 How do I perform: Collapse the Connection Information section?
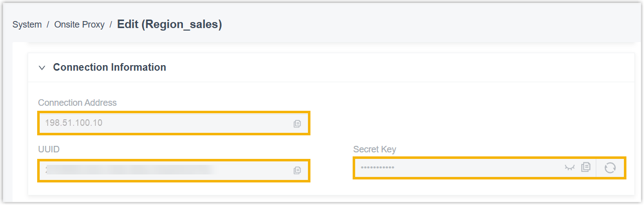point(42,68)
